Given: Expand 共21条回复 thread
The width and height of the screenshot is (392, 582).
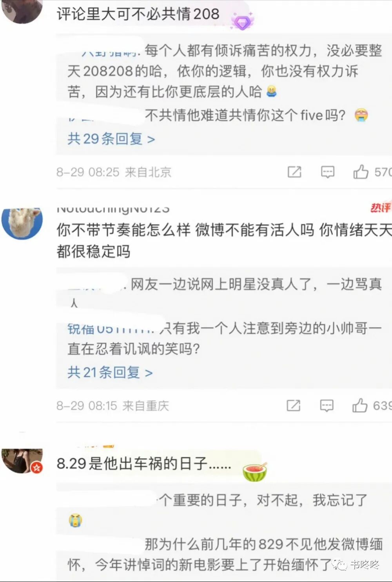Looking at the screenshot, I should point(110,372).
